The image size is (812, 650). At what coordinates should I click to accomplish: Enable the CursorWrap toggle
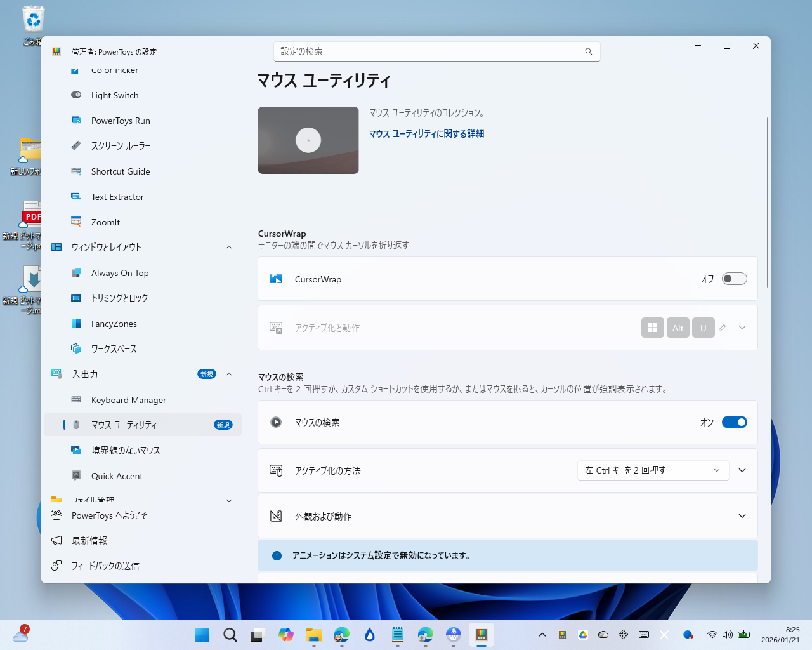pos(734,278)
